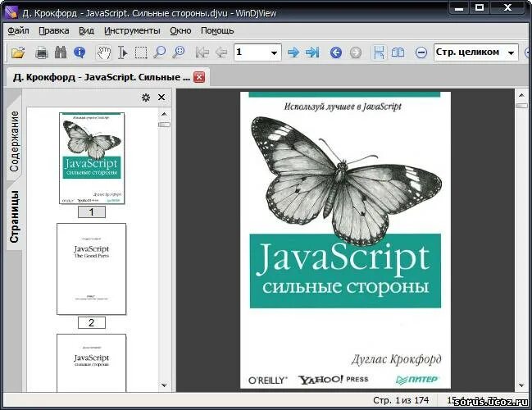Select page 1 cover thumbnail
This screenshot has height=410, width=532.
92,158
